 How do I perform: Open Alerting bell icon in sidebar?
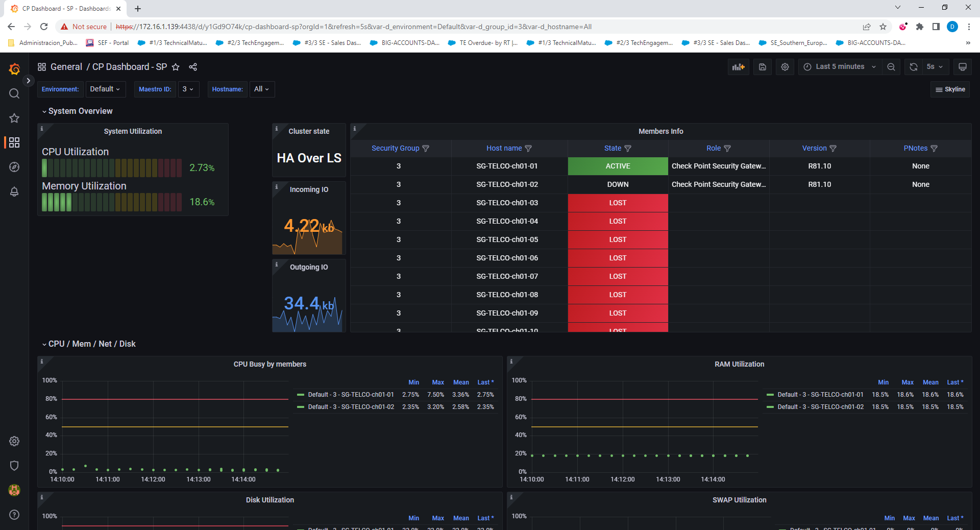point(14,191)
